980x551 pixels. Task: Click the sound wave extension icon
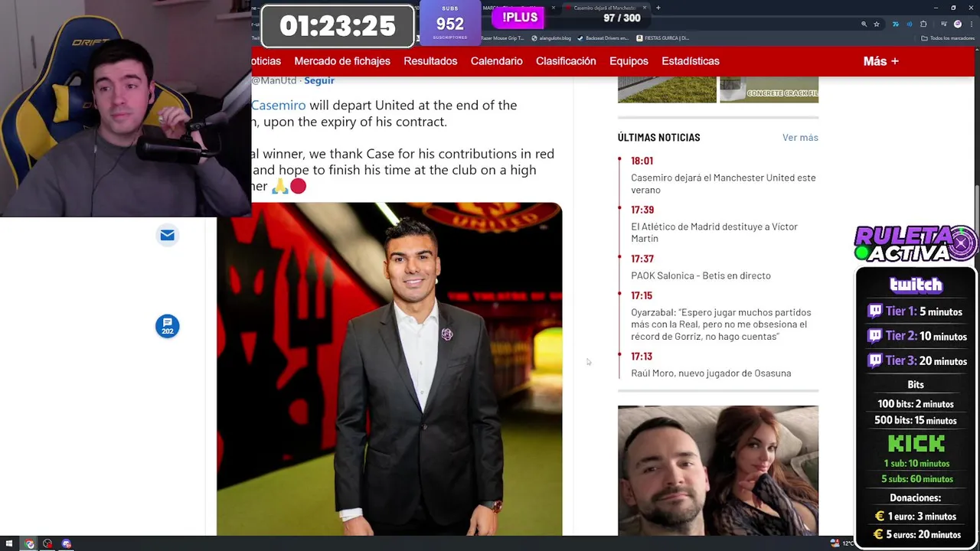tap(910, 24)
